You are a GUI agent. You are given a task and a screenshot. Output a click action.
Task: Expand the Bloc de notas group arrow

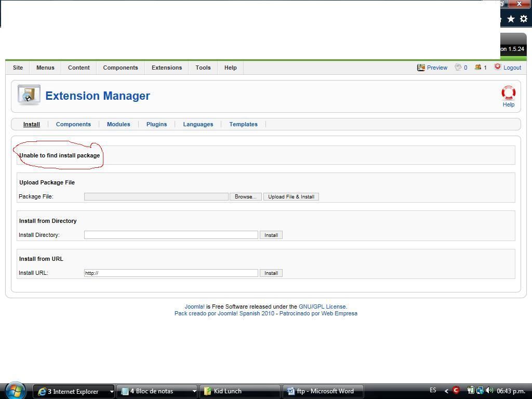pyautogui.click(x=194, y=391)
